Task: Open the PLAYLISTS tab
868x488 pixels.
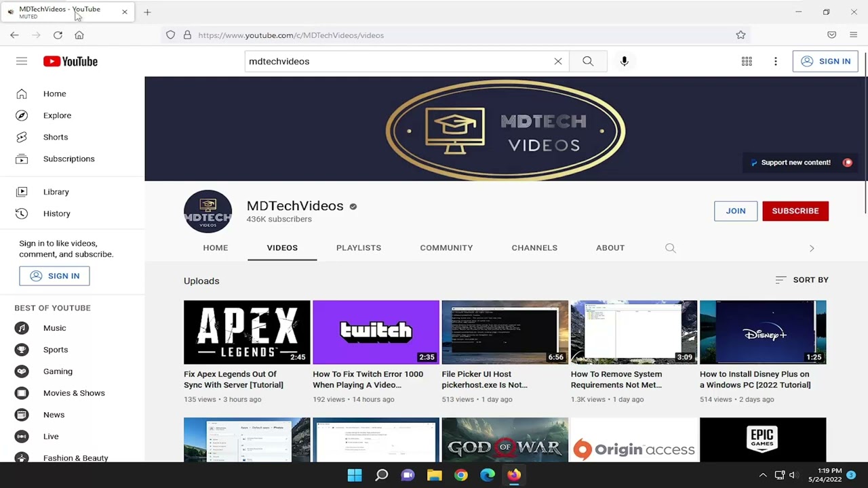Action: 359,247
